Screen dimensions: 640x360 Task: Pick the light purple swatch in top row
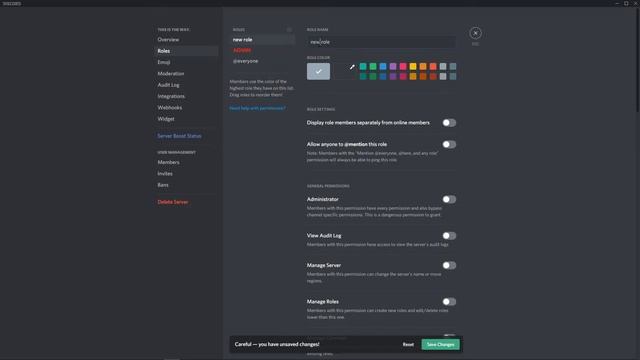click(x=393, y=67)
